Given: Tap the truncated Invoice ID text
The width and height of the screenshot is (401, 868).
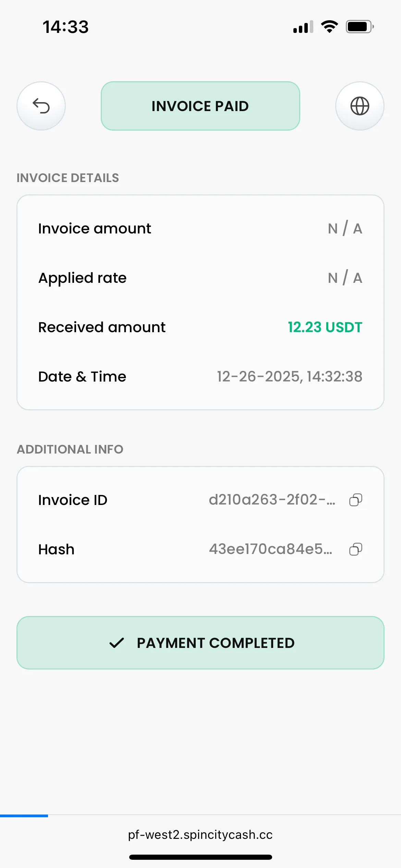Looking at the screenshot, I should (x=272, y=500).
